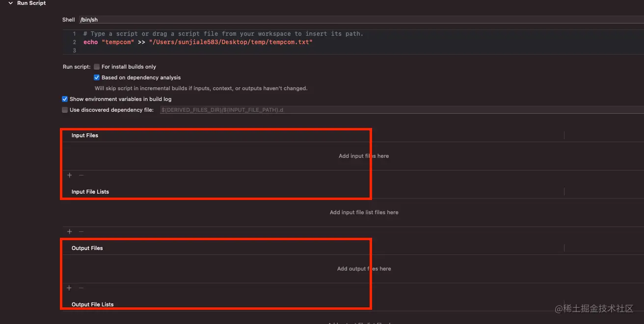Remove an Input File Lists entry

click(80, 231)
